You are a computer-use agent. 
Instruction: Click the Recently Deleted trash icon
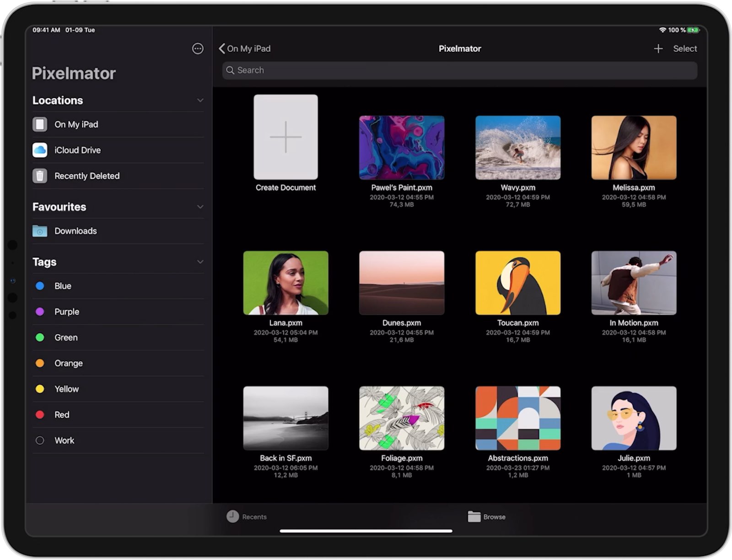(40, 176)
